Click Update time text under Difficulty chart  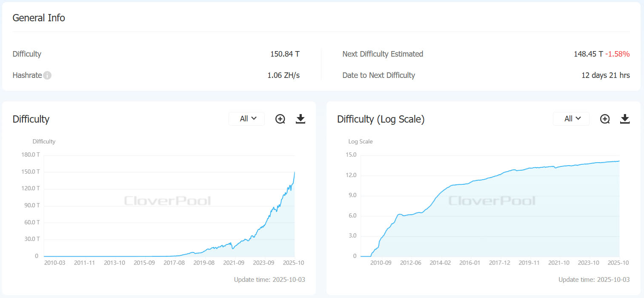[x=269, y=280]
